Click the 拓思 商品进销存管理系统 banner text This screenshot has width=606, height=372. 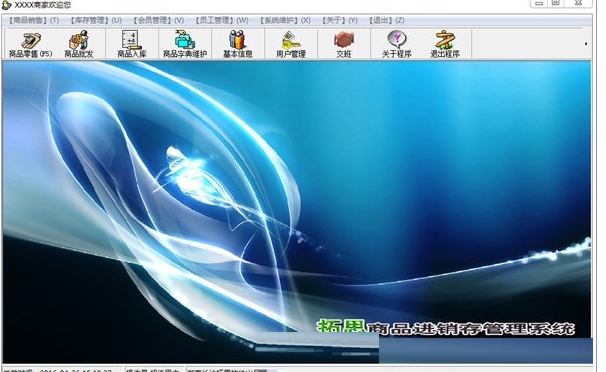tap(446, 328)
